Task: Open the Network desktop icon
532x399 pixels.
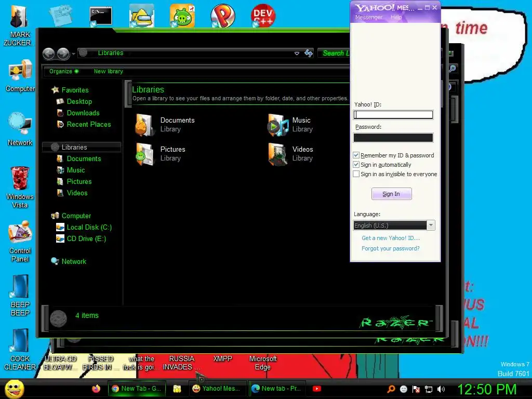Action: pos(20,129)
